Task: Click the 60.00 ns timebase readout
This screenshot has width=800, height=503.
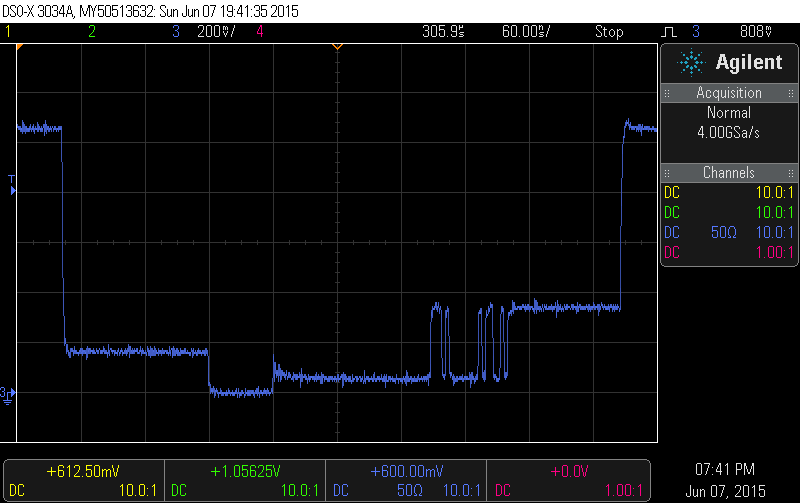Action: click(x=526, y=32)
